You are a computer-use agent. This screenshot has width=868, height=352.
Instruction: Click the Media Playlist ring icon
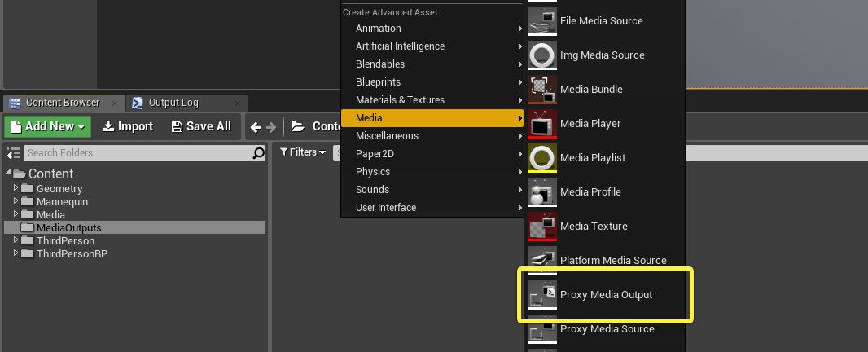point(542,158)
